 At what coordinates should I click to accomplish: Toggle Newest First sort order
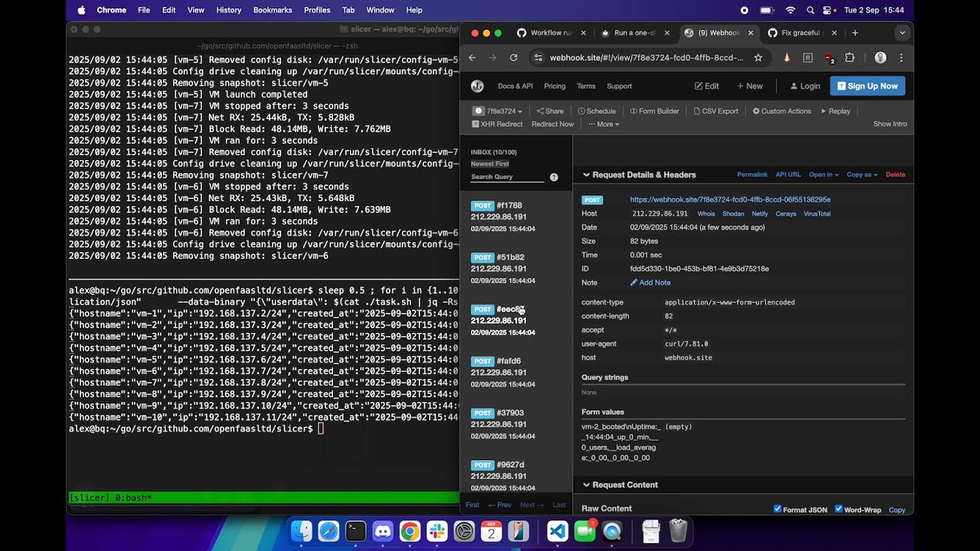490,164
